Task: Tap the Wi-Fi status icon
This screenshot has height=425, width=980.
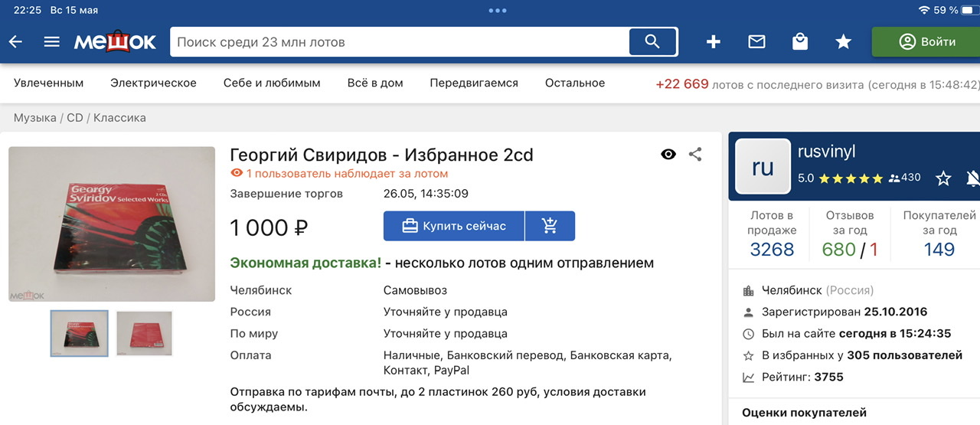Action: pyautogui.click(x=924, y=10)
